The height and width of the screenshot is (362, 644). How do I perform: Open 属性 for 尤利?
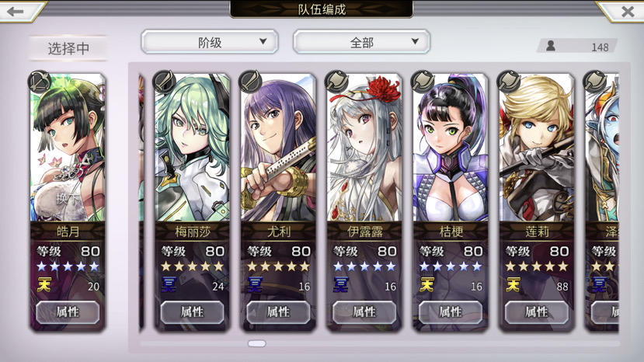tap(278, 312)
